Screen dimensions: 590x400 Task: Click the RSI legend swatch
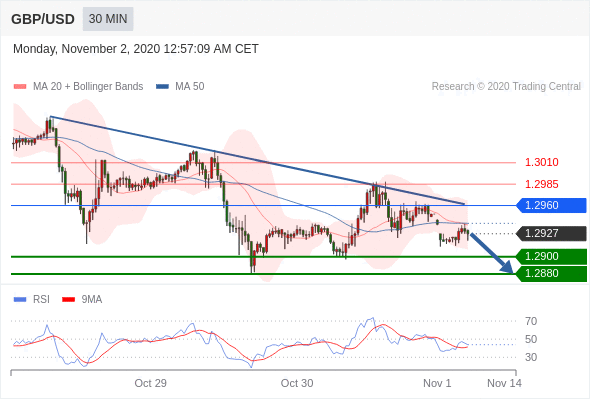[x=20, y=300]
